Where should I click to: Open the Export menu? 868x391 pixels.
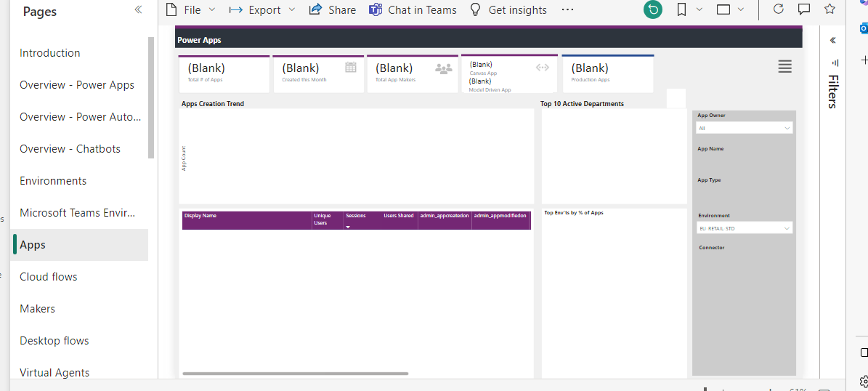click(x=262, y=10)
